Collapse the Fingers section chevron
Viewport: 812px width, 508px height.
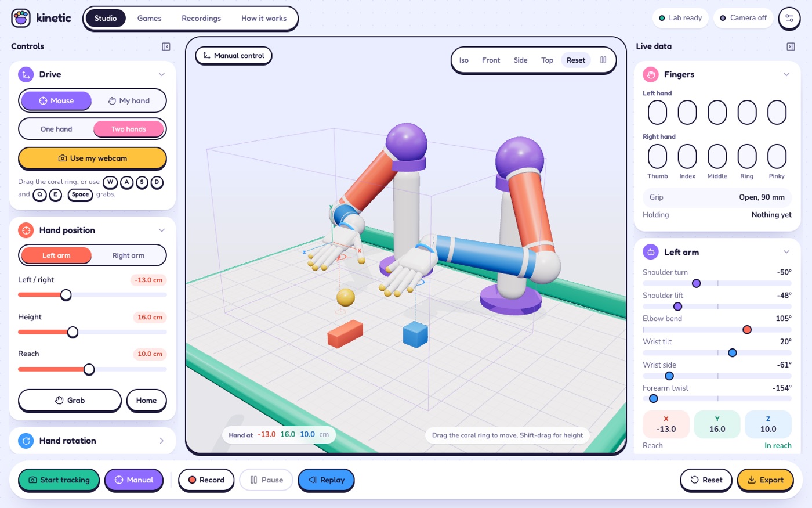(786, 74)
